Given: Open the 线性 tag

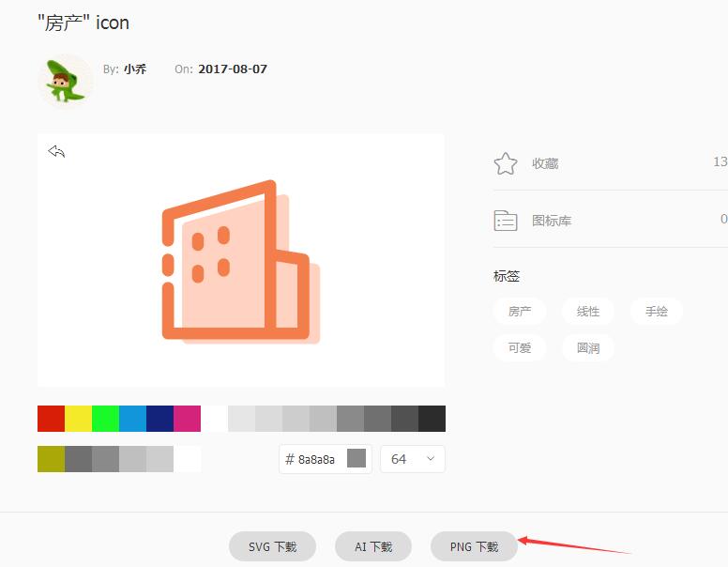Looking at the screenshot, I should 588,312.
